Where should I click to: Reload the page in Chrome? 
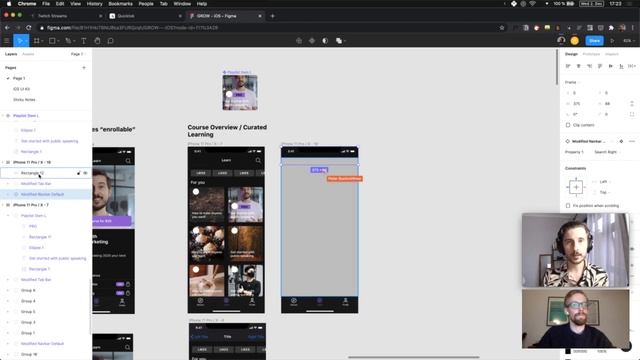(29, 28)
